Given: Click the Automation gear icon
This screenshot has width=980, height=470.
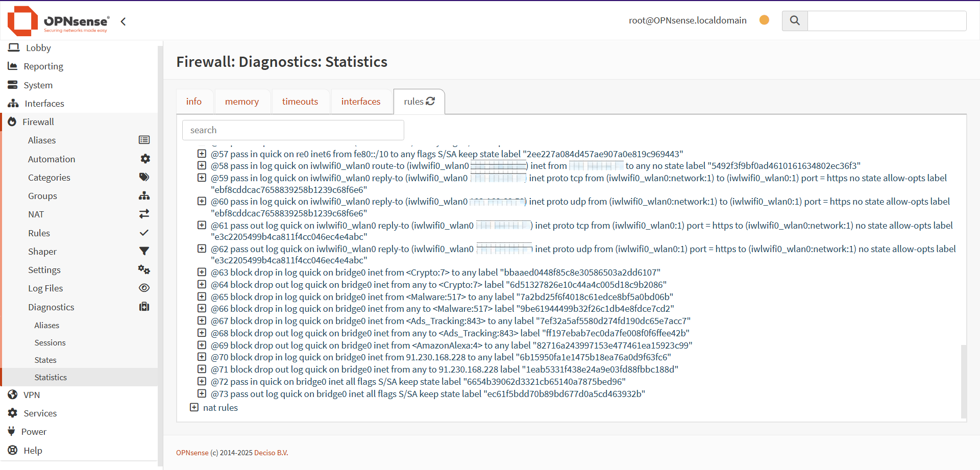Looking at the screenshot, I should tap(145, 159).
